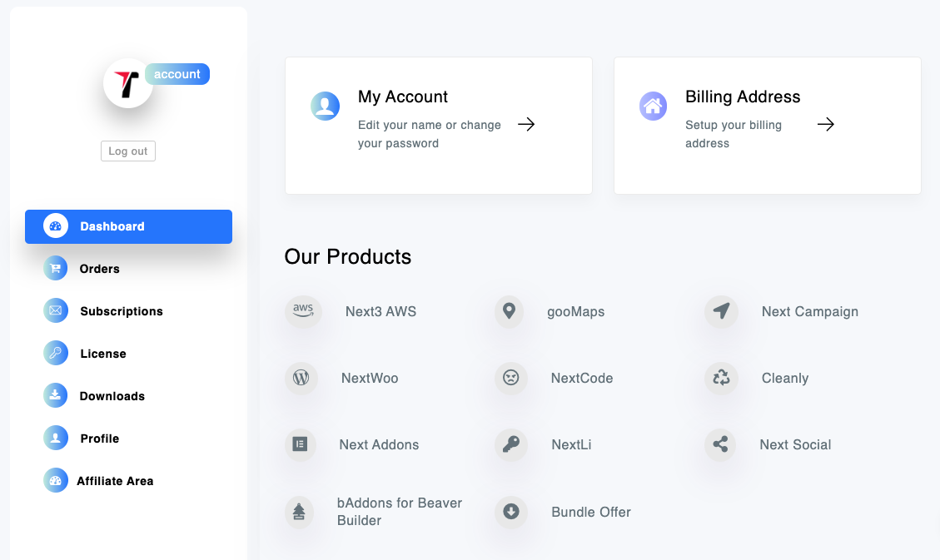Click the My Account user avatar icon

point(325,106)
